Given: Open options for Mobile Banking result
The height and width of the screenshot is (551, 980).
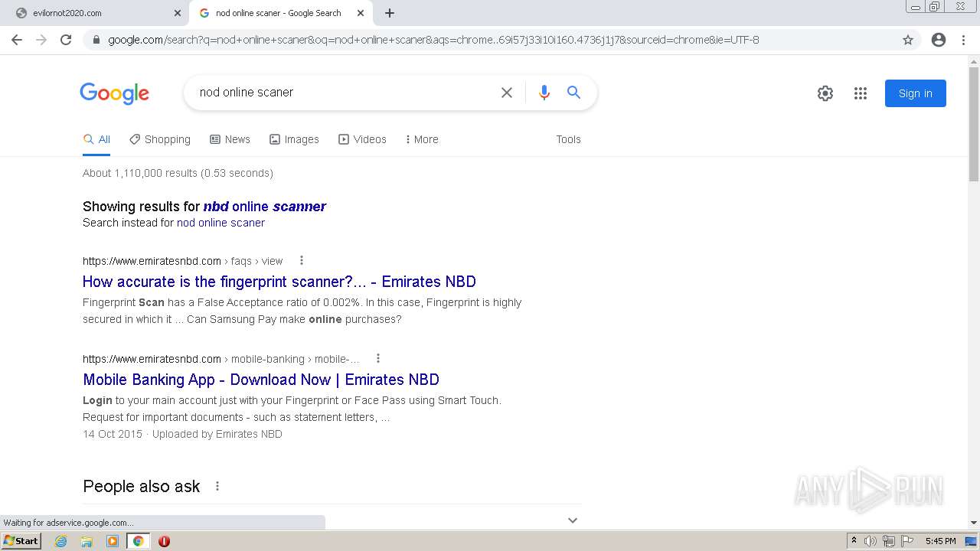Looking at the screenshot, I should pyautogui.click(x=378, y=358).
